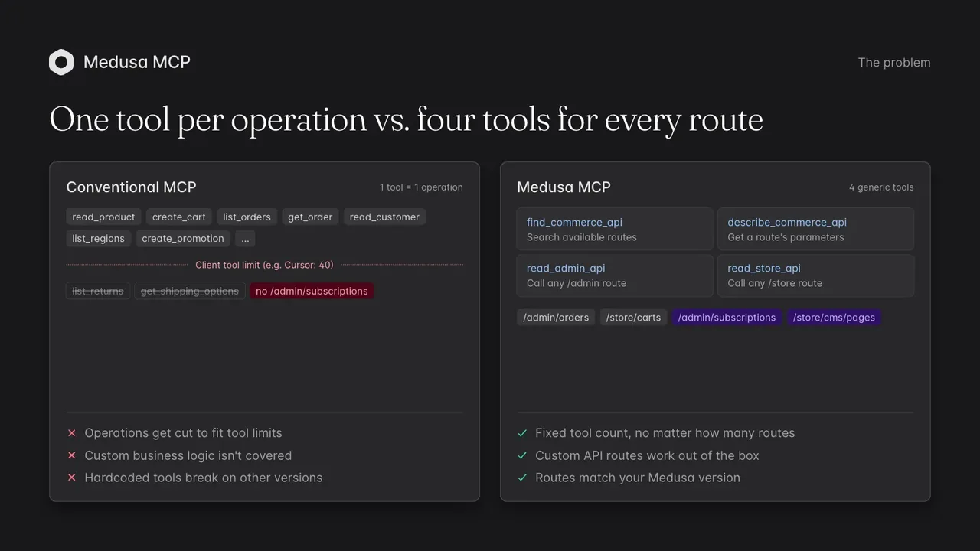Click the red X beside 'Custom business logic'
The width and height of the screenshot is (980, 551).
(x=72, y=455)
